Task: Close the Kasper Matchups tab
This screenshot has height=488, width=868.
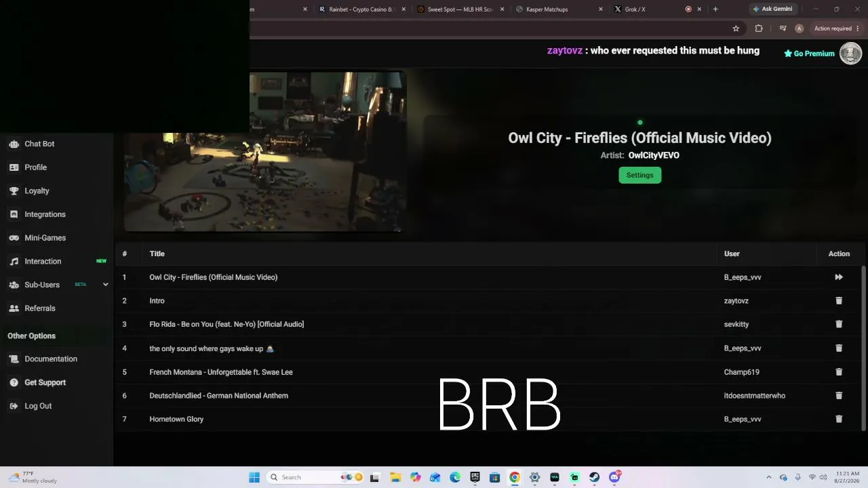Action: [x=601, y=9]
